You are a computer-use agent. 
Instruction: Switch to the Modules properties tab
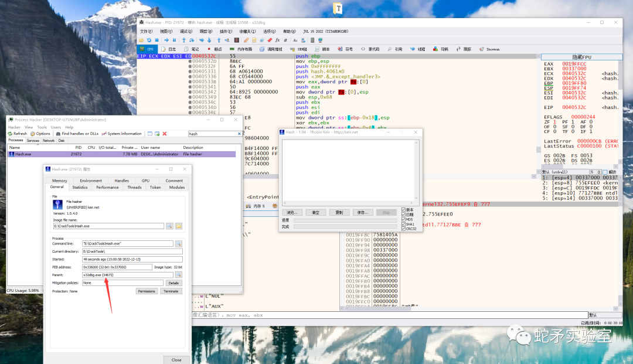177,188
